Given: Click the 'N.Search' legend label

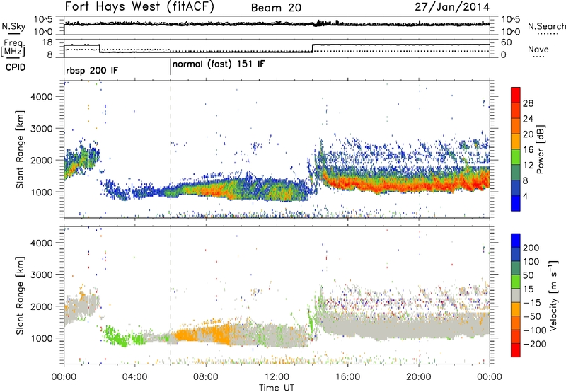Looking at the screenshot, I should (x=546, y=26).
